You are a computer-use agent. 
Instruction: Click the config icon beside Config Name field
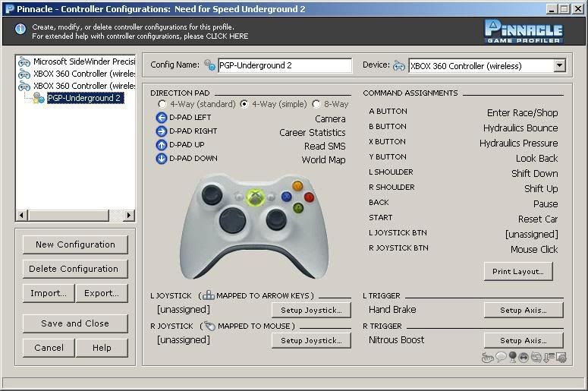[209, 65]
